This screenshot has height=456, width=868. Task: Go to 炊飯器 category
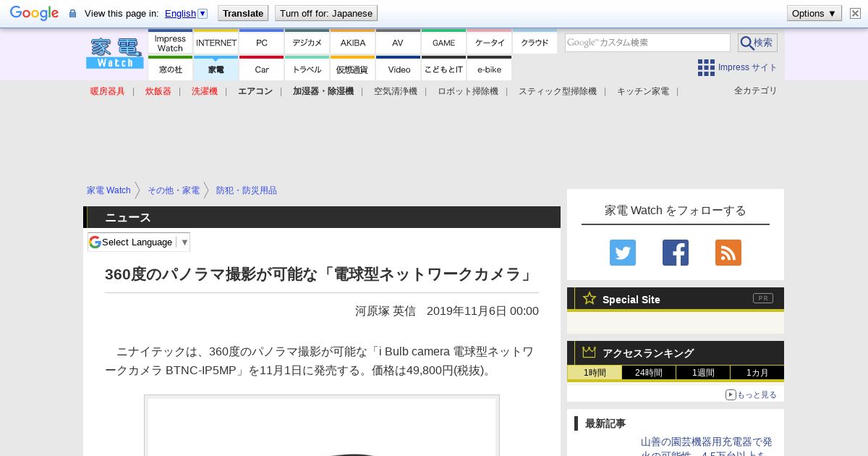pyautogui.click(x=158, y=91)
